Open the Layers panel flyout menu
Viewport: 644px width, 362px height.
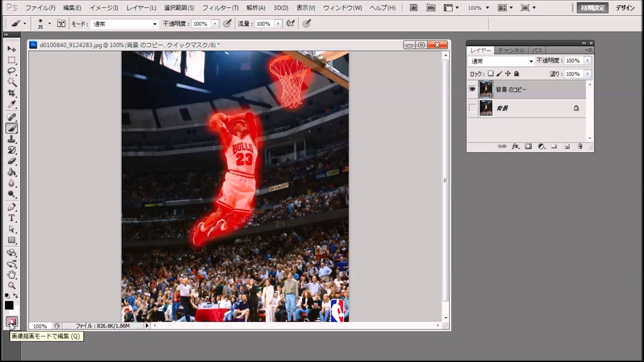pos(589,50)
